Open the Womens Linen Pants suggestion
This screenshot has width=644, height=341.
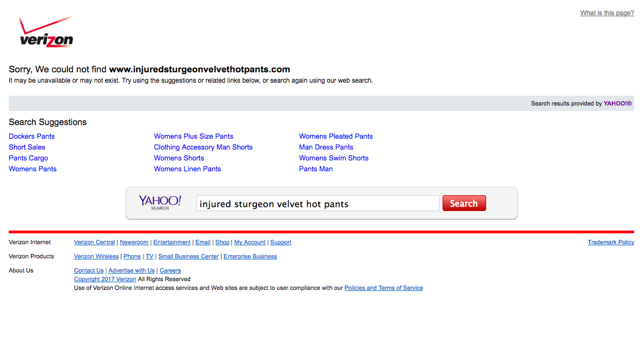tap(187, 169)
